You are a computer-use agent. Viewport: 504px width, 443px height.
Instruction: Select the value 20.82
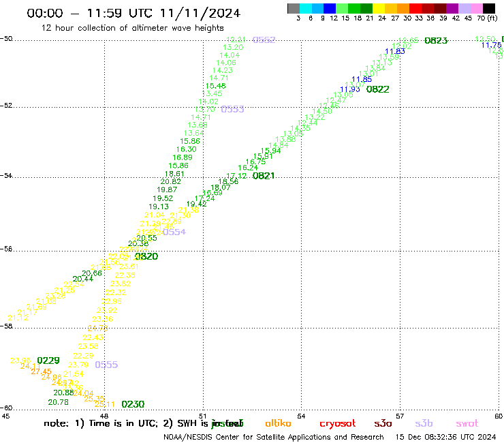click(x=171, y=181)
